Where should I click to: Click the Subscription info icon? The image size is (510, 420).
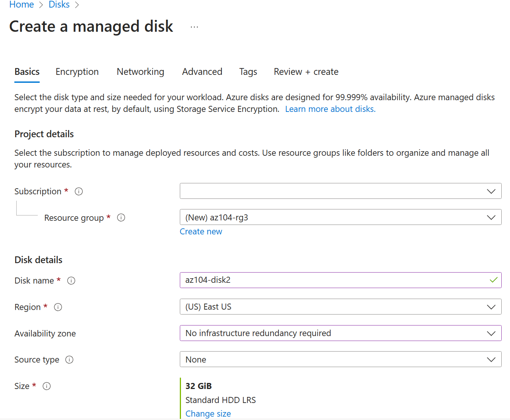[79, 192]
